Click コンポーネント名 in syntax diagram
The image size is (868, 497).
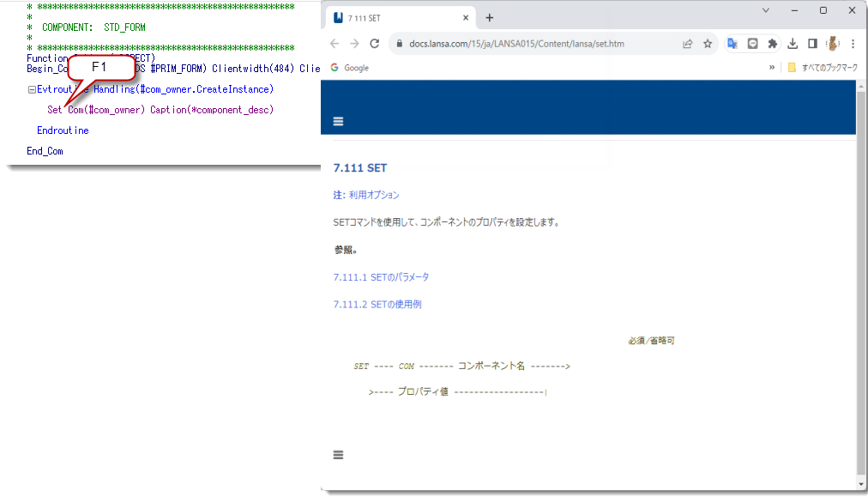491,366
